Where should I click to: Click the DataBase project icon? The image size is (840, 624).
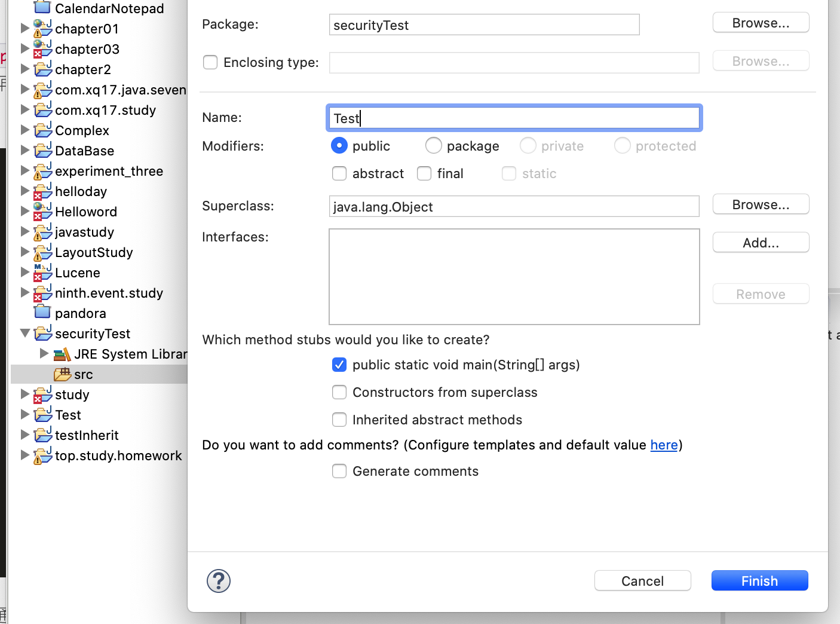(x=42, y=150)
